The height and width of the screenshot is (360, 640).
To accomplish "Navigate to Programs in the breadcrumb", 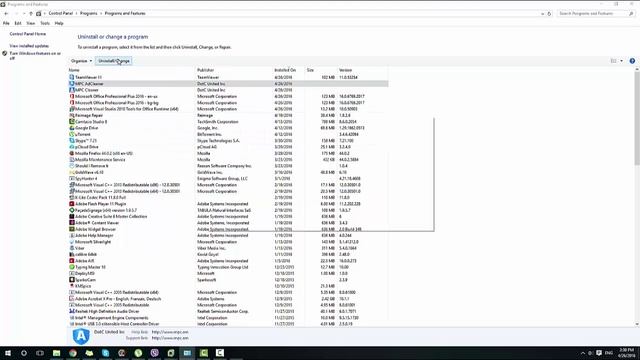I will [89, 13].
